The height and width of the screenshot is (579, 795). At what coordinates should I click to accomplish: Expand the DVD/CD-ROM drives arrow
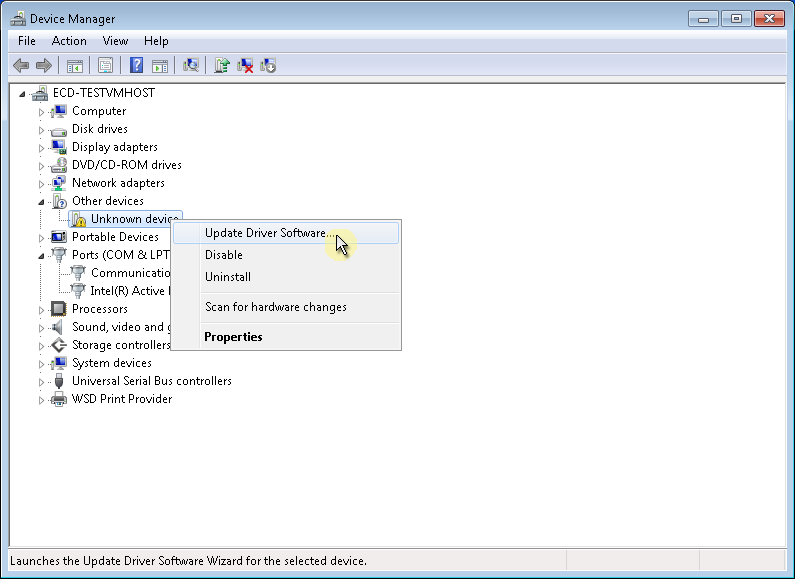point(42,166)
